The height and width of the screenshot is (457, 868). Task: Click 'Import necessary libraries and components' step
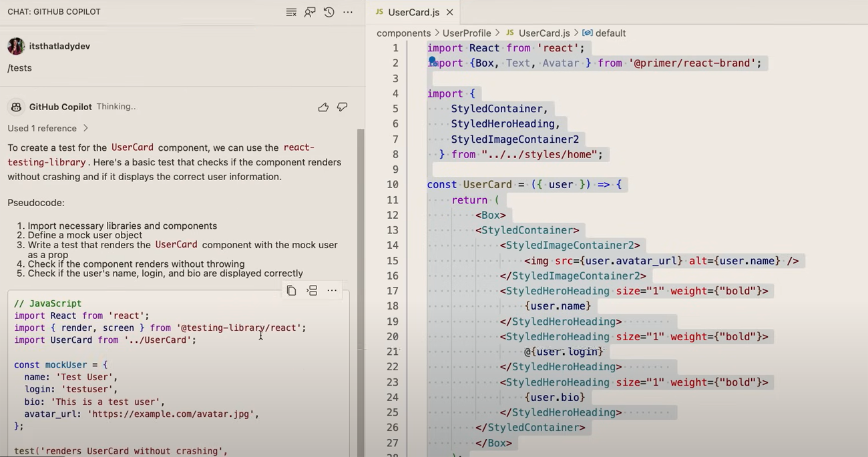point(122,225)
